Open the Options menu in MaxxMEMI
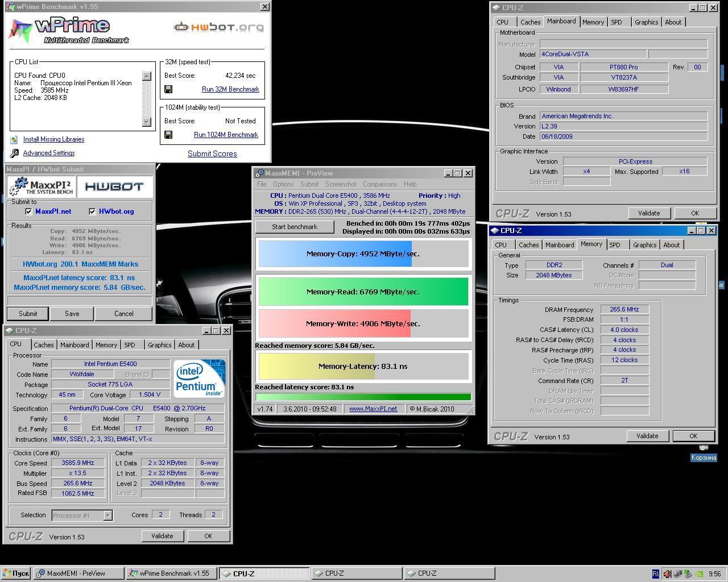728x582 pixels. coord(283,184)
